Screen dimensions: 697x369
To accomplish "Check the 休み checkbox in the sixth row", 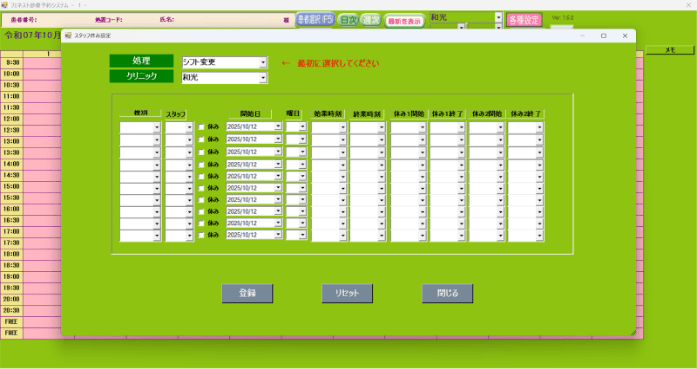I will pyautogui.click(x=201, y=188).
